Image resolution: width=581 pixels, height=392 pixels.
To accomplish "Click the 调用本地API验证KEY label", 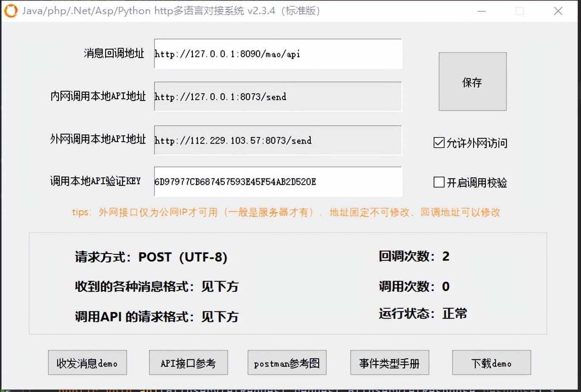I will tap(96, 181).
